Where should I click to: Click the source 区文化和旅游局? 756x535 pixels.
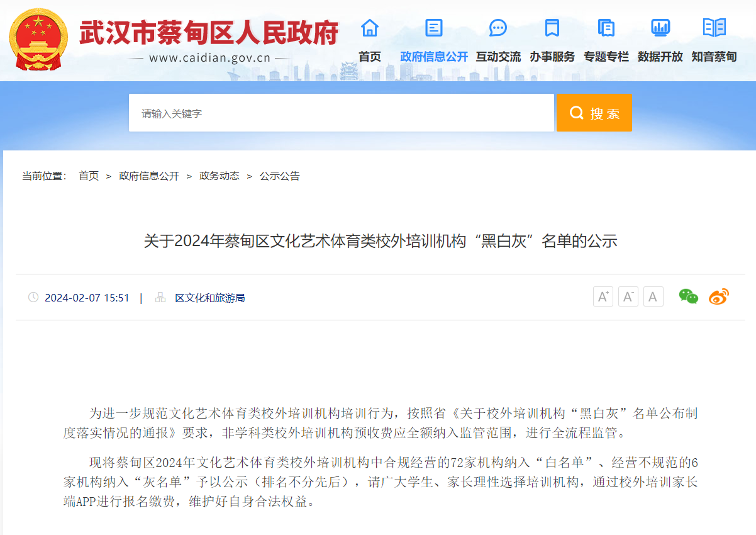[210, 298]
